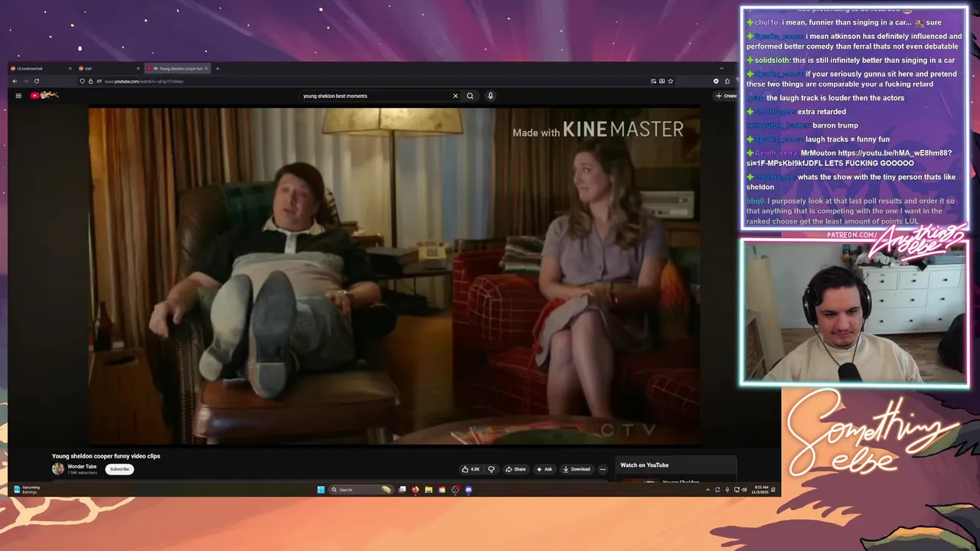Image resolution: width=980 pixels, height=551 pixels.
Task: Open the youtu.be link in Aerith_cetra's chat message
Action: point(849,158)
